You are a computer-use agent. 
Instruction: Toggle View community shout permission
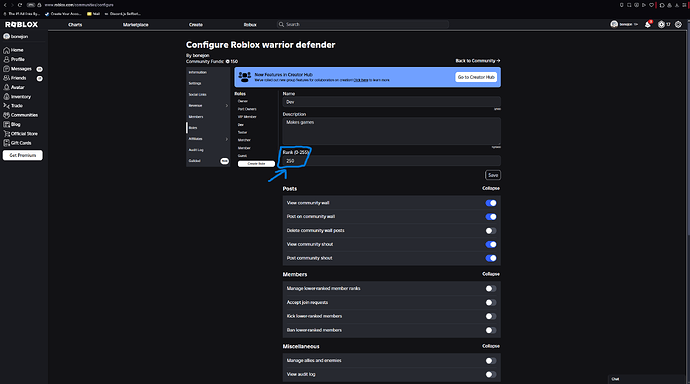tap(491, 245)
